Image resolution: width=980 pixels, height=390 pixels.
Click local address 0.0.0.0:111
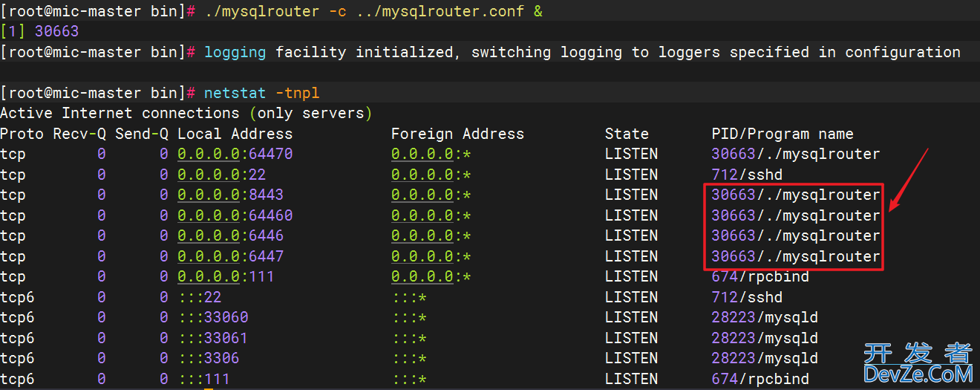pyautogui.click(x=226, y=276)
